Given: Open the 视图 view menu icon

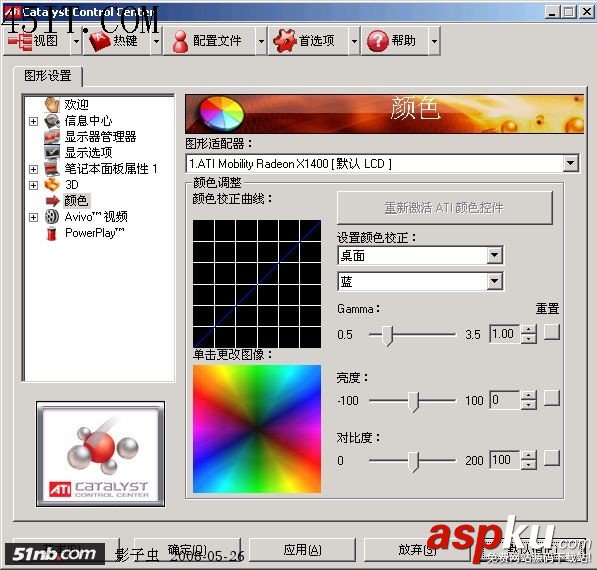Looking at the screenshot, I should (20, 41).
